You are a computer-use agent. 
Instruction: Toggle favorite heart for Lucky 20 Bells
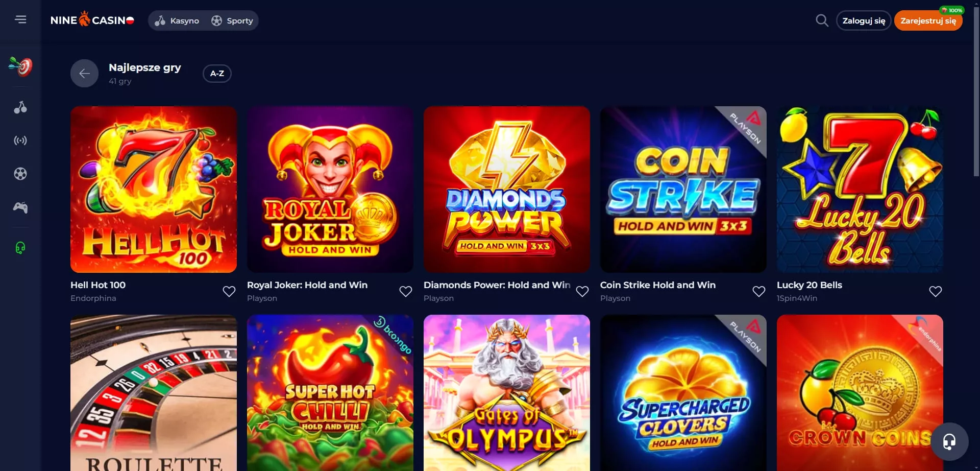pyautogui.click(x=936, y=291)
